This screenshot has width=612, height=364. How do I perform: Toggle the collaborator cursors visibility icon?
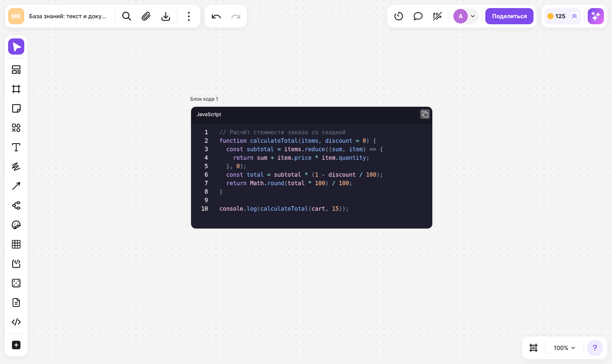point(438,16)
